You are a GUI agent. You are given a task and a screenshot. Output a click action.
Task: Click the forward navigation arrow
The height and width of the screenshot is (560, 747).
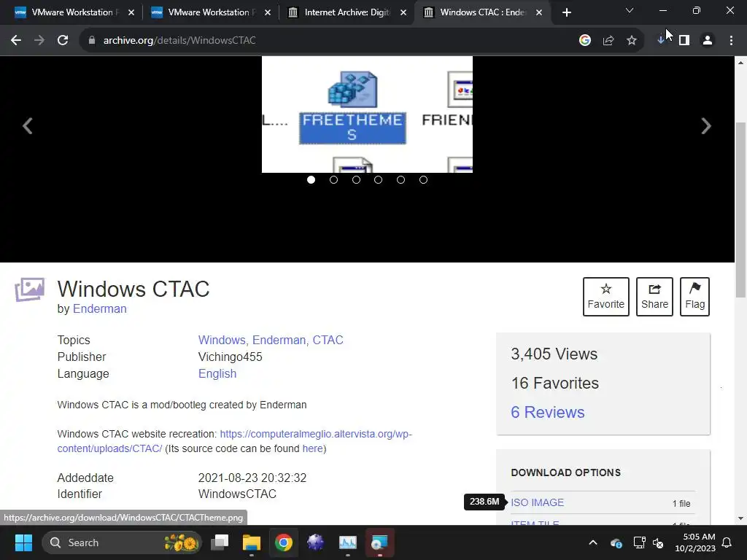39,41
